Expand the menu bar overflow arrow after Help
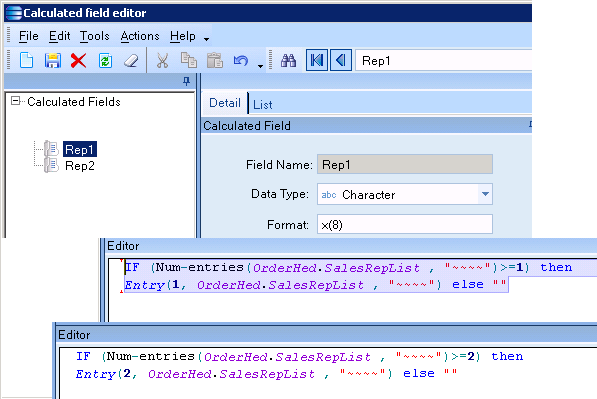The height and width of the screenshot is (399, 597). (206, 39)
